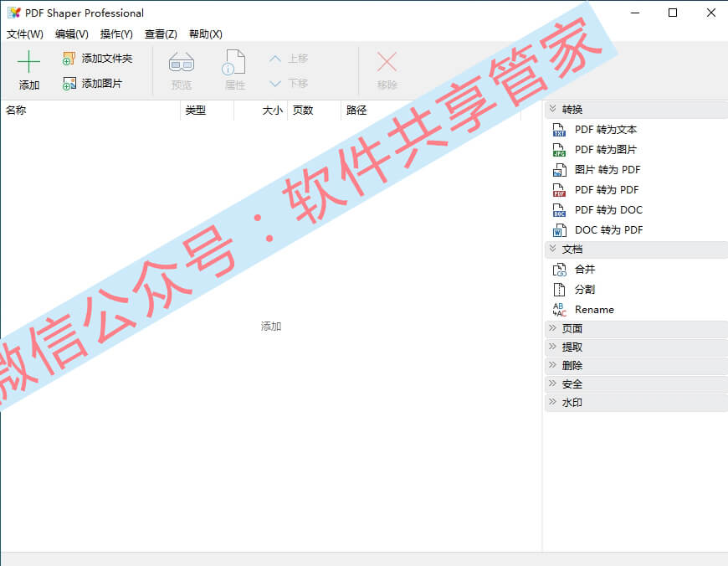Maximize the PDF Shaper window
Viewport: 728px width, 566px height.
pos(672,13)
